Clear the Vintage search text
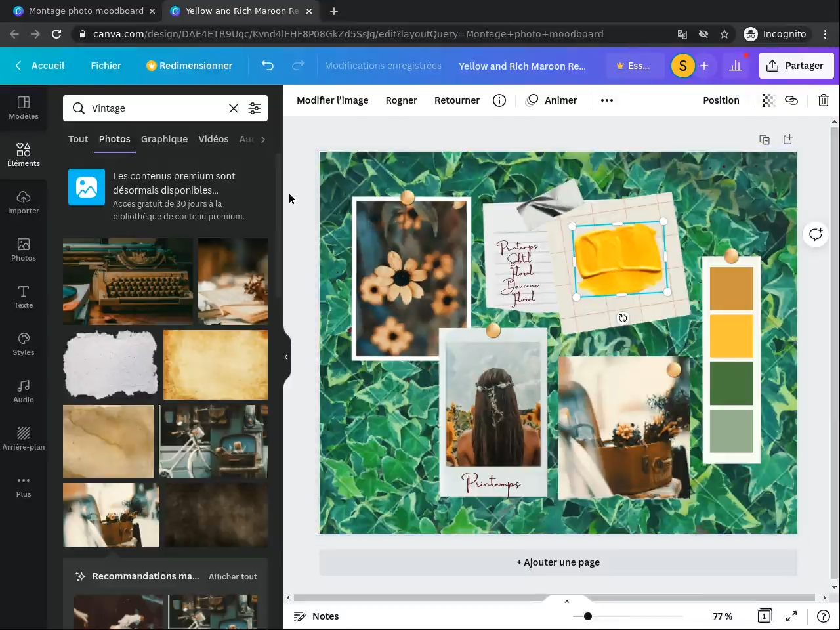Image resolution: width=840 pixels, height=630 pixels. pos(233,108)
